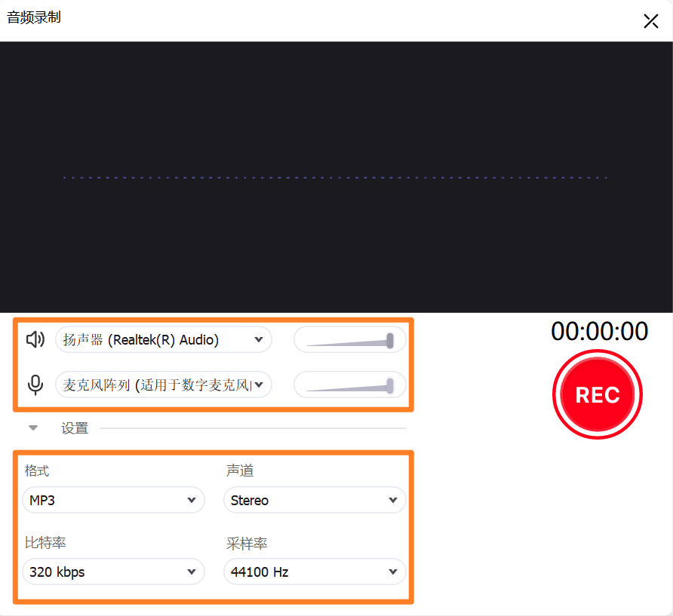
Task: Click the 格式 label
Action: 37,470
